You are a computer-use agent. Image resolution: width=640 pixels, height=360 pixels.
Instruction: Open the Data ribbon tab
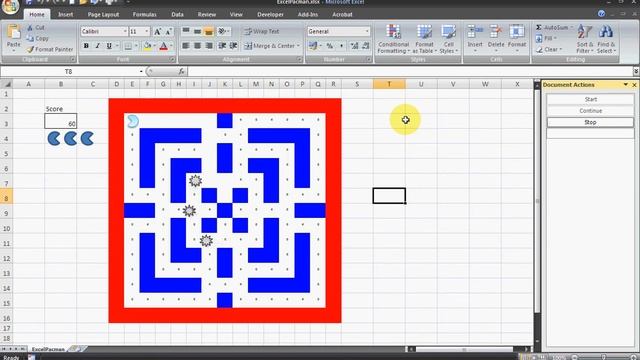pos(177,14)
